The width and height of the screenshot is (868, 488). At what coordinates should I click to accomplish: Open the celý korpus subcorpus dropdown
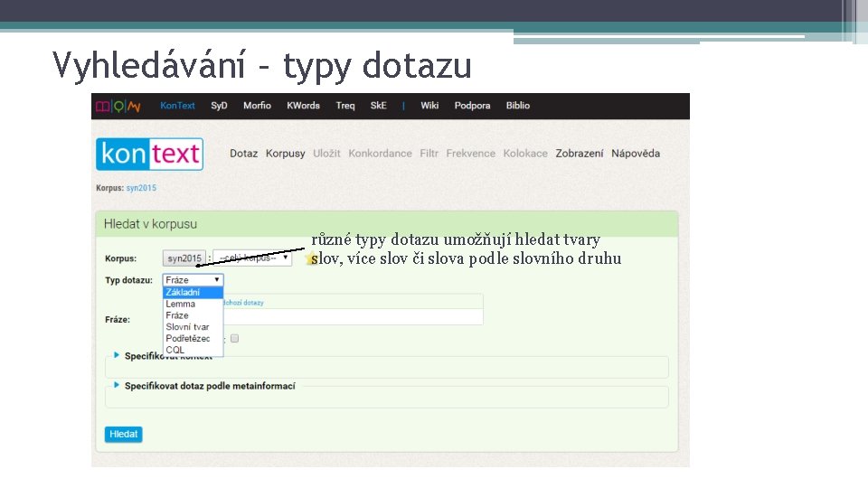click(252, 258)
